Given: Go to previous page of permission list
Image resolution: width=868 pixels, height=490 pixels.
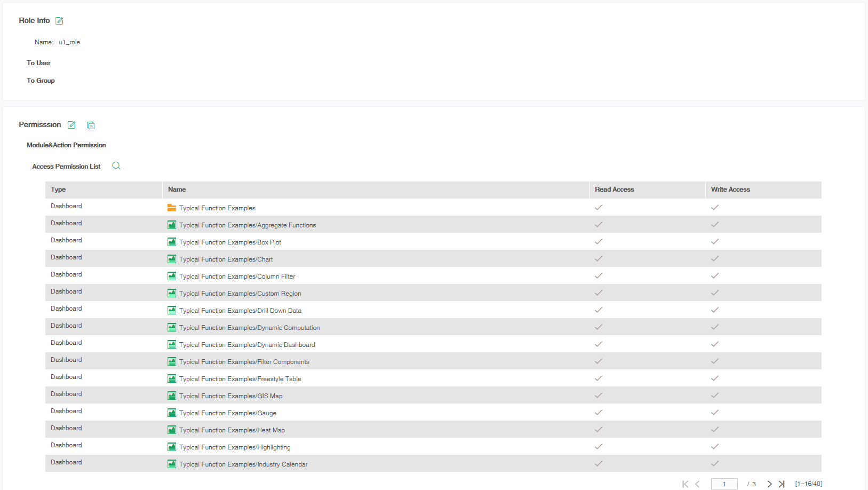Looking at the screenshot, I should [697, 484].
